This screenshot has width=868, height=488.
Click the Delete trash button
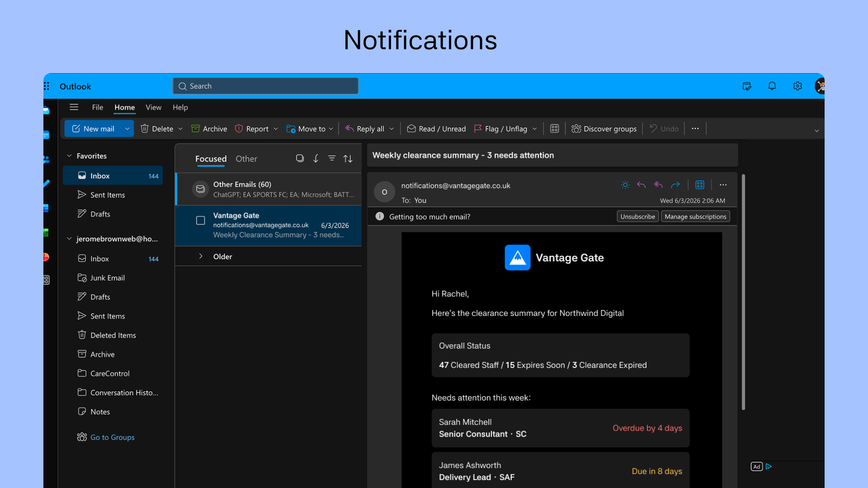157,129
